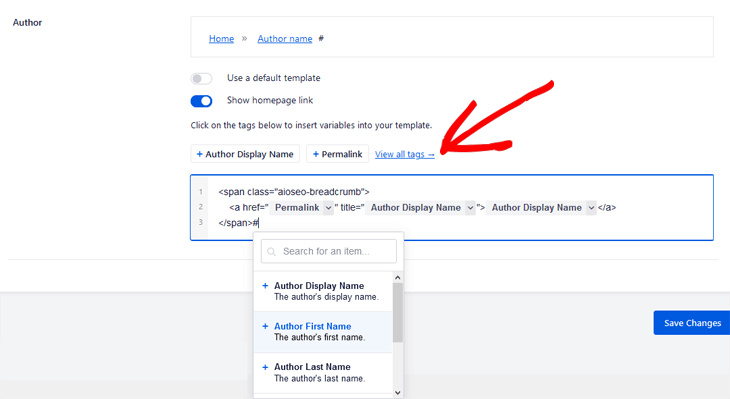Screen dimensions: 730x399
Task: Click scroll down arrow of tag list
Action: 398,392
